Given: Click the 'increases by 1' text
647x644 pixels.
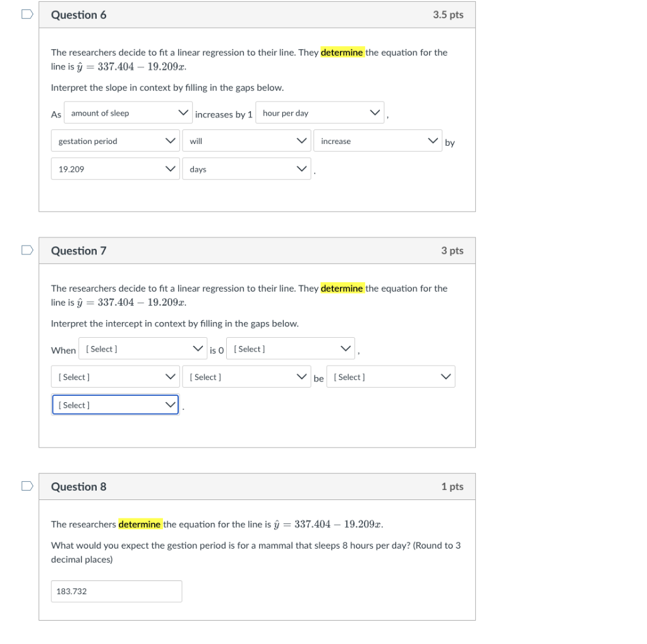Looking at the screenshot, I should pos(224,115).
